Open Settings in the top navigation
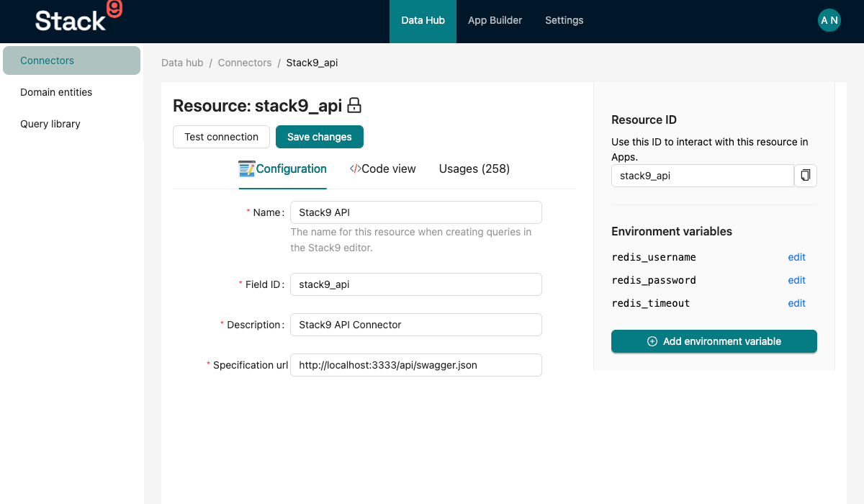The width and height of the screenshot is (864, 504). pyautogui.click(x=564, y=20)
